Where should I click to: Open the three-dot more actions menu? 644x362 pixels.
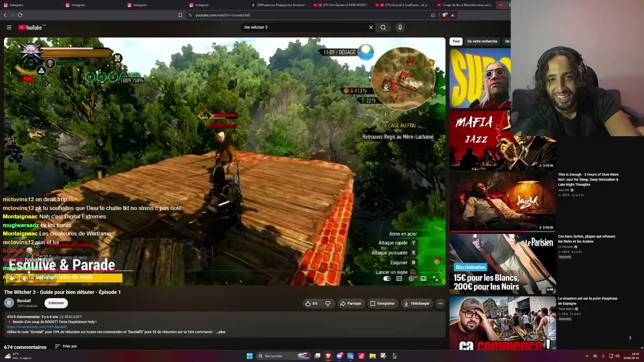tap(440, 303)
